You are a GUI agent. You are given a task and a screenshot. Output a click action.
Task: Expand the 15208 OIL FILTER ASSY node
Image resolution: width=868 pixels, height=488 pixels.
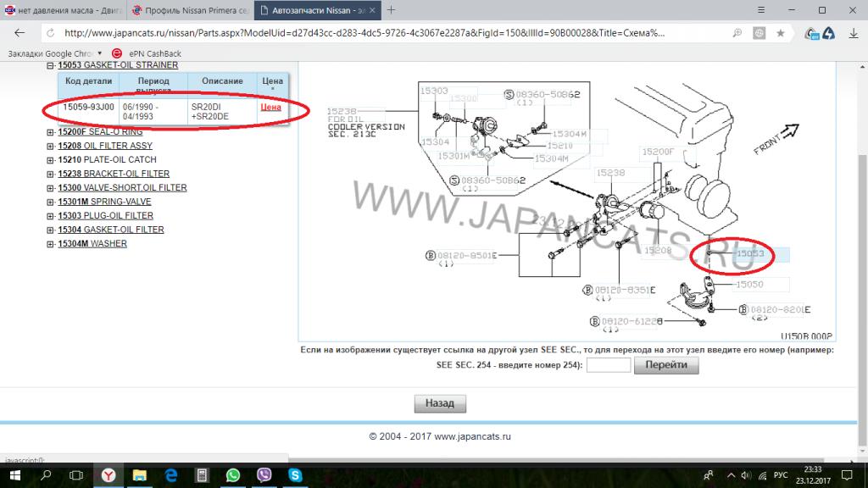coord(50,146)
